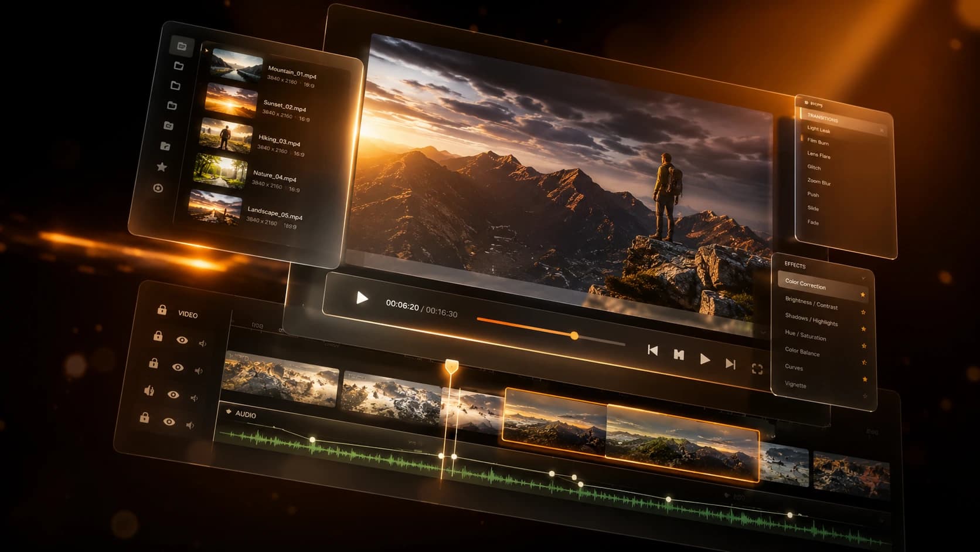Mute the bottom track using its small speaker icon
The width and height of the screenshot is (980, 552).
click(190, 425)
